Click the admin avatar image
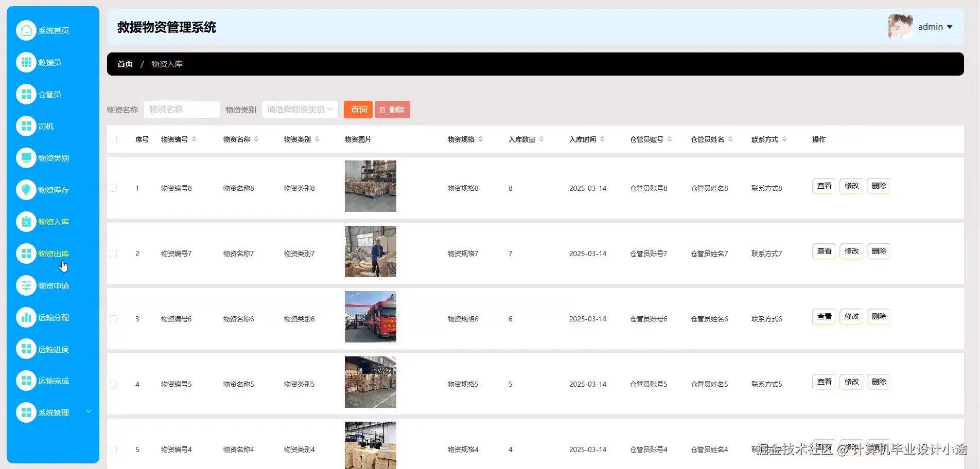The width and height of the screenshot is (980, 469). coord(901,27)
